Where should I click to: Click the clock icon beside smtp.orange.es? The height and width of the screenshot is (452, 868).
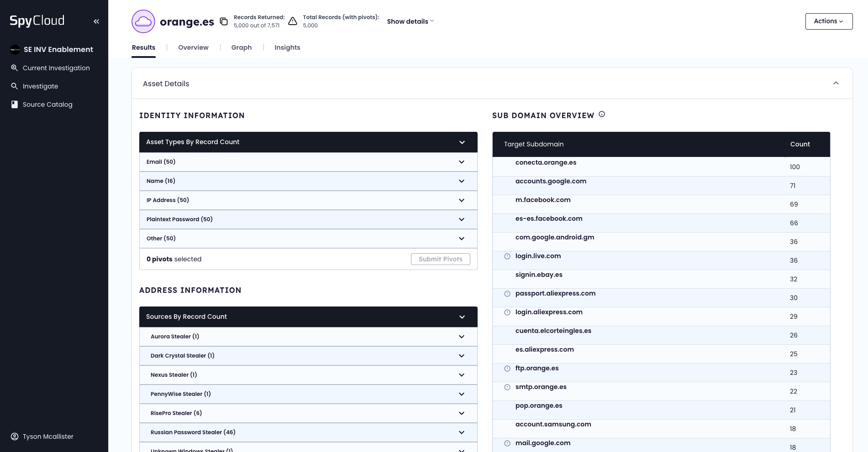point(507,387)
